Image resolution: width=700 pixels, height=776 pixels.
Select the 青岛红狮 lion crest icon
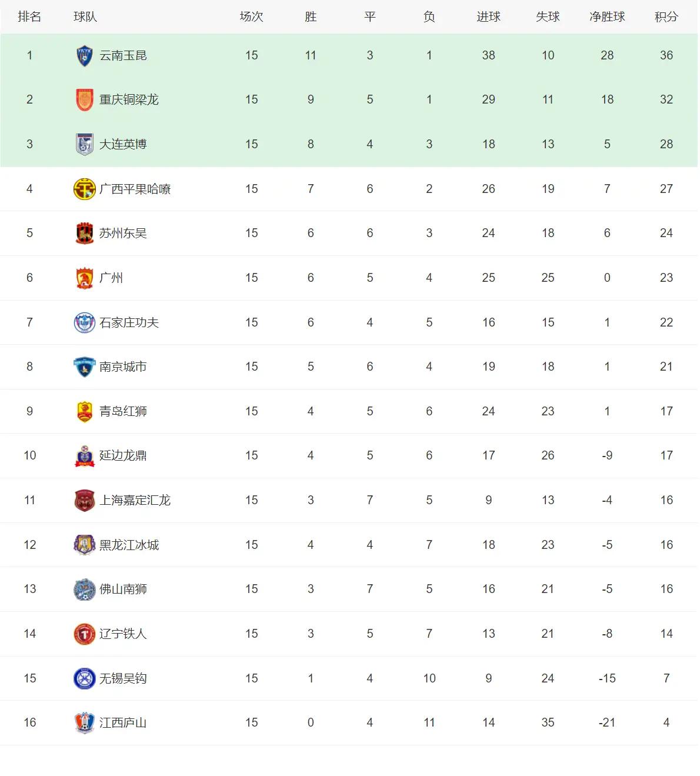pos(85,411)
